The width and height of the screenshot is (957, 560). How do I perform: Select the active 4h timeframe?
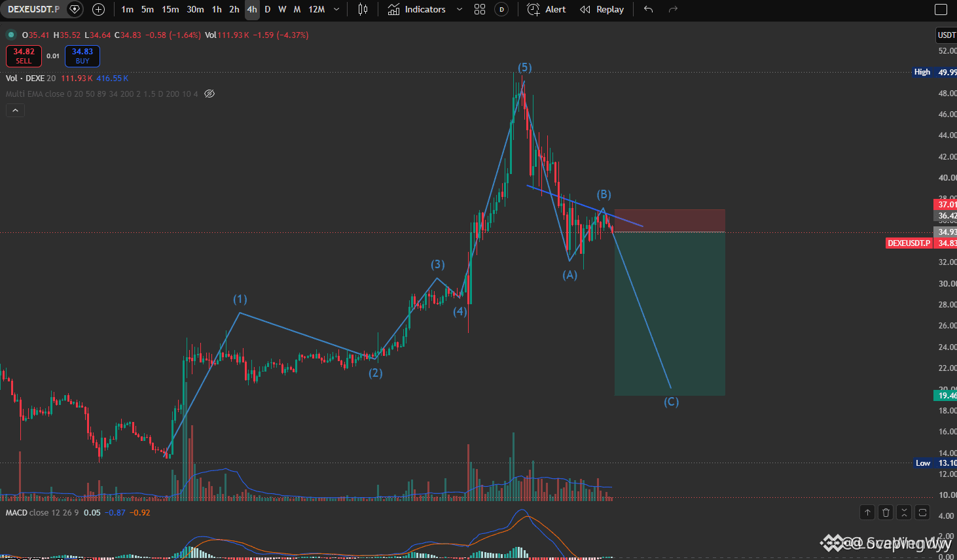(x=252, y=9)
